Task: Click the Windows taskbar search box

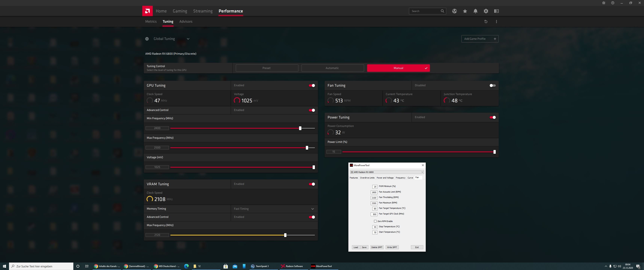Action: click(41, 266)
